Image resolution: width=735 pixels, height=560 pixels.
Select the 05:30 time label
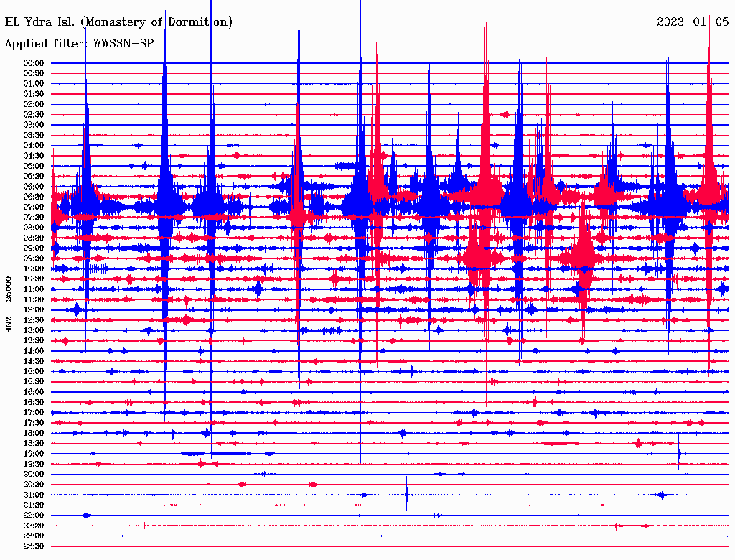pyautogui.click(x=34, y=177)
